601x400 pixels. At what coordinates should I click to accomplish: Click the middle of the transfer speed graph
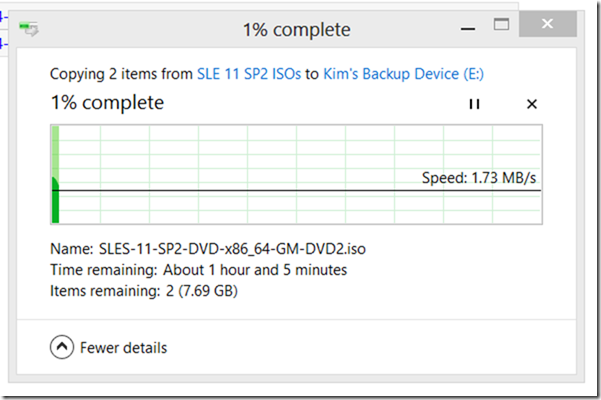(x=296, y=174)
